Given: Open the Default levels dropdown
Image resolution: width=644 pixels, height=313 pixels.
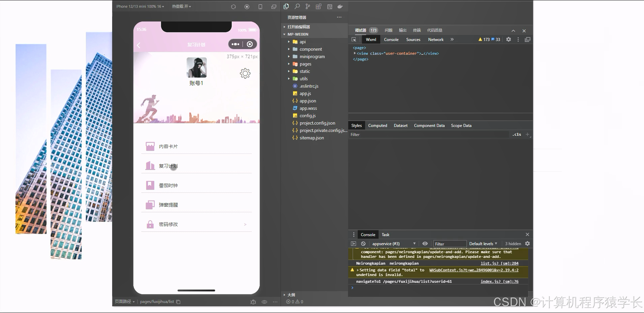Looking at the screenshot, I should click(x=483, y=244).
